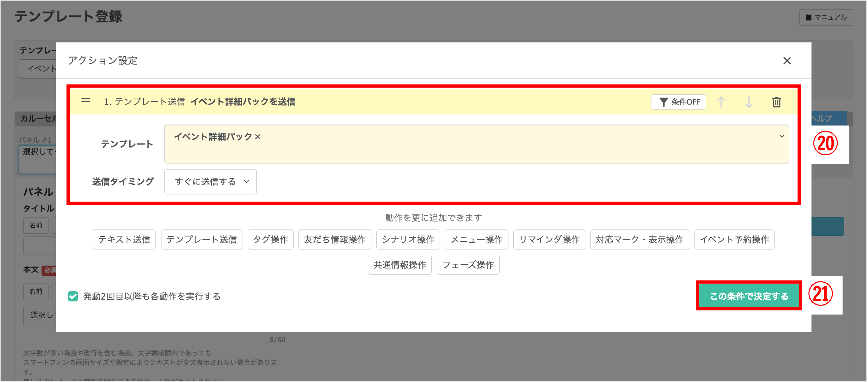Toggle the 条件OFF filter button

(678, 102)
